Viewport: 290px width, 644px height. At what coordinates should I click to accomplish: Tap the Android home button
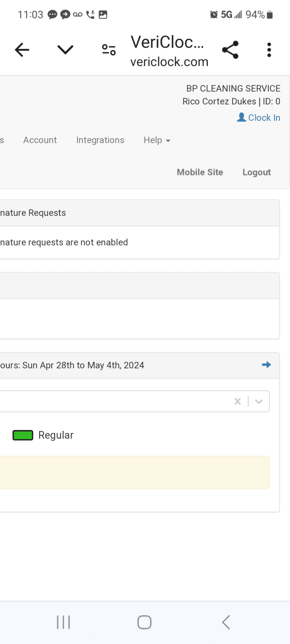point(145,622)
